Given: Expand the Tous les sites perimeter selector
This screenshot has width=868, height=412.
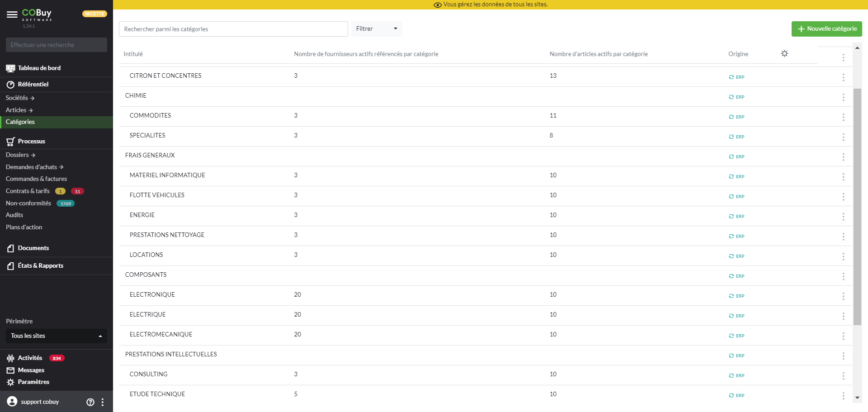Looking at the screenshot, I should click(x=57, y=336).
